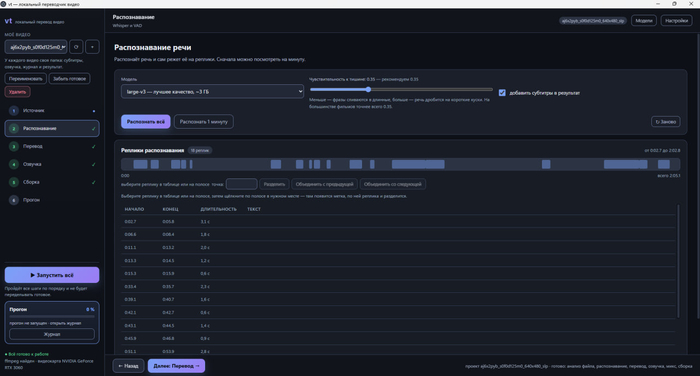The height and width of the screenshot is (376, 700).
Task: Select the row starting at 0:06.6
Action: point(398,234)
